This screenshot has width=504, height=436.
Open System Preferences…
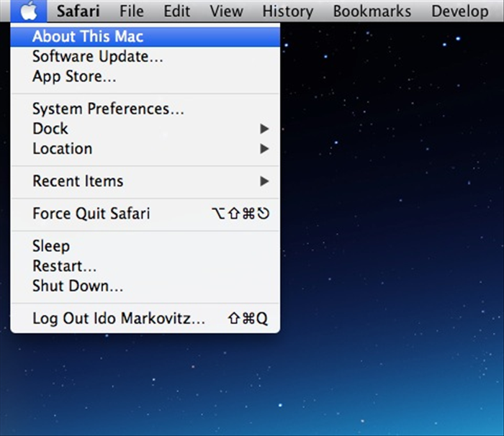pyautogui.click(x=145, y=109)
